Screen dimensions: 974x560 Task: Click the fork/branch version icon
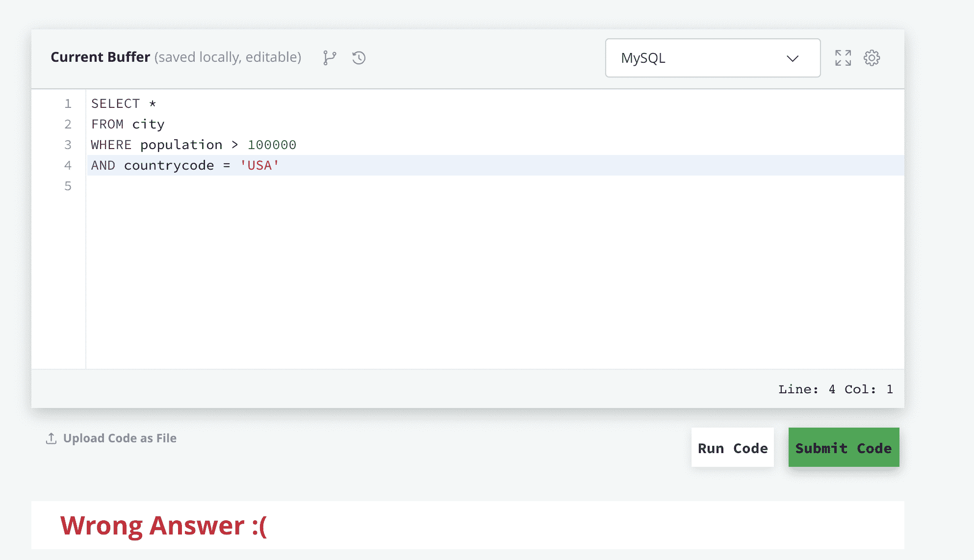[x=330, y=58]
